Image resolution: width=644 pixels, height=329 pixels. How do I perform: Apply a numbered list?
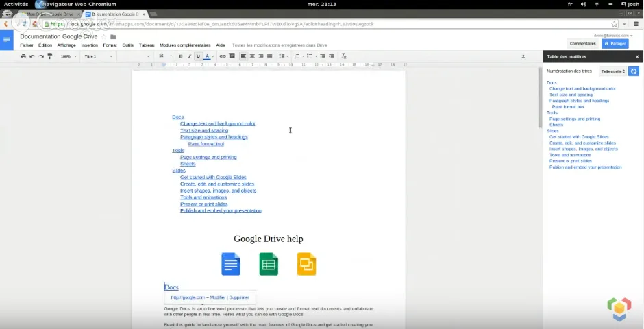click(297, 56)
